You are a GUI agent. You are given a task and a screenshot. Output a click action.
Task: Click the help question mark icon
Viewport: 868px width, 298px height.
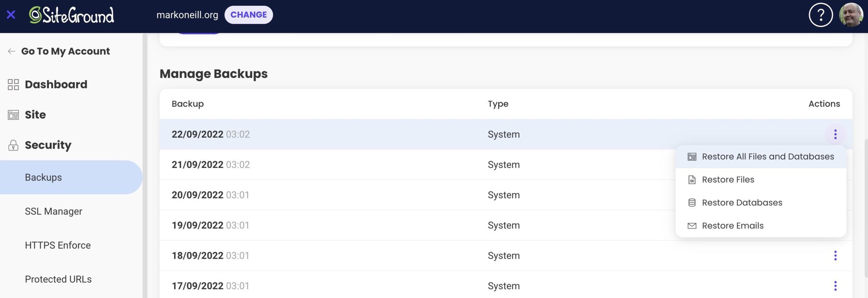821,15
